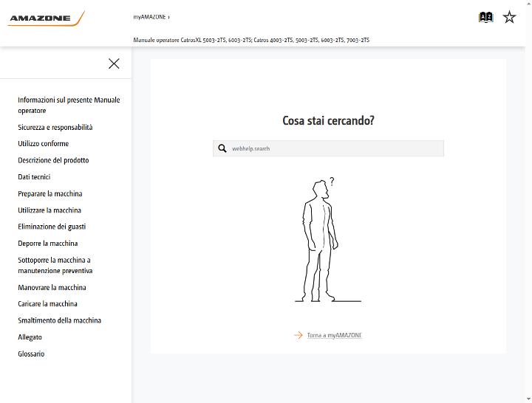Open the myAMAZONE breadcrumb link

click(x=149, y=17)
